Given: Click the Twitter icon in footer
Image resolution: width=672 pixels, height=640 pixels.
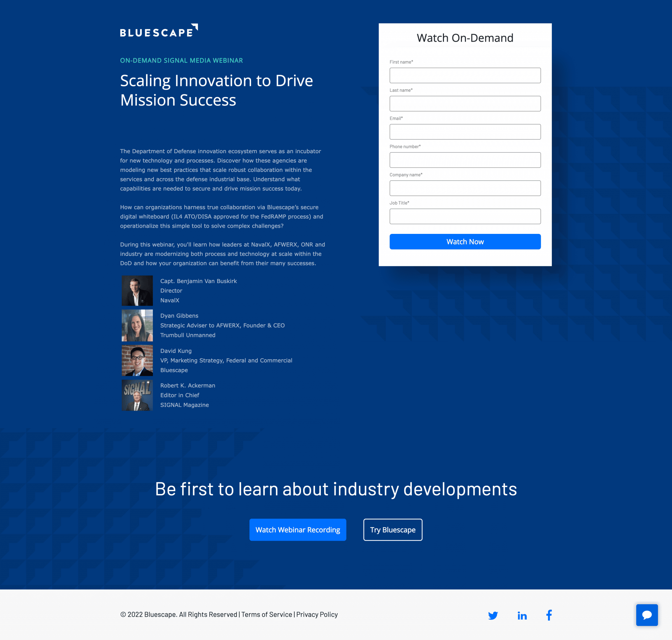Looking at the screenshot, I should click(493, 615).
